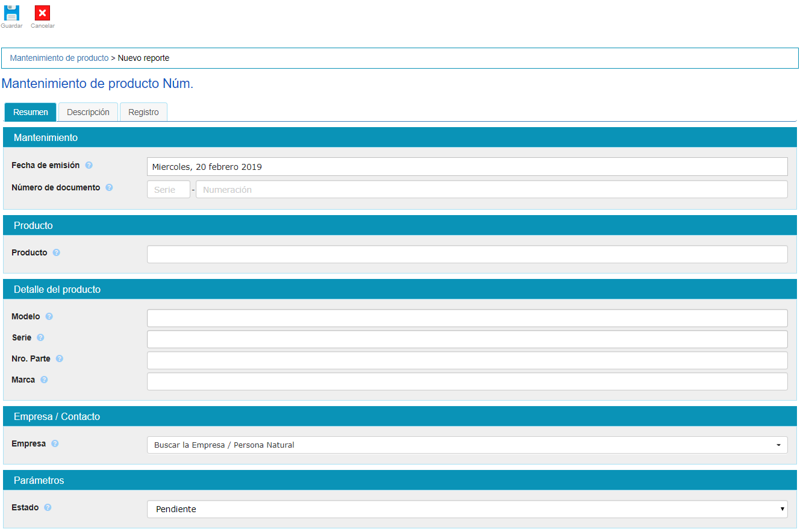The width and height of the screenshot is (803, 532).
Task: Click help icon next to Empresa label
Action: [x=55, y=443]
